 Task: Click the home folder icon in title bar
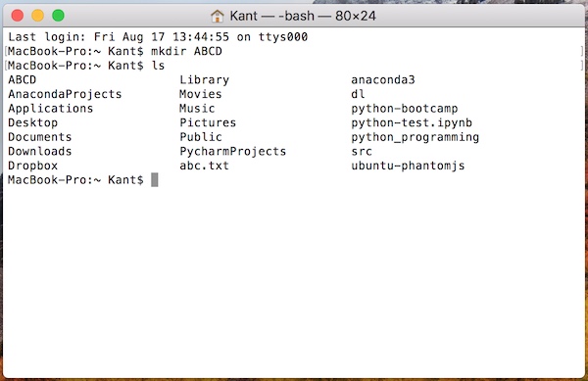[x=218, y=16]
